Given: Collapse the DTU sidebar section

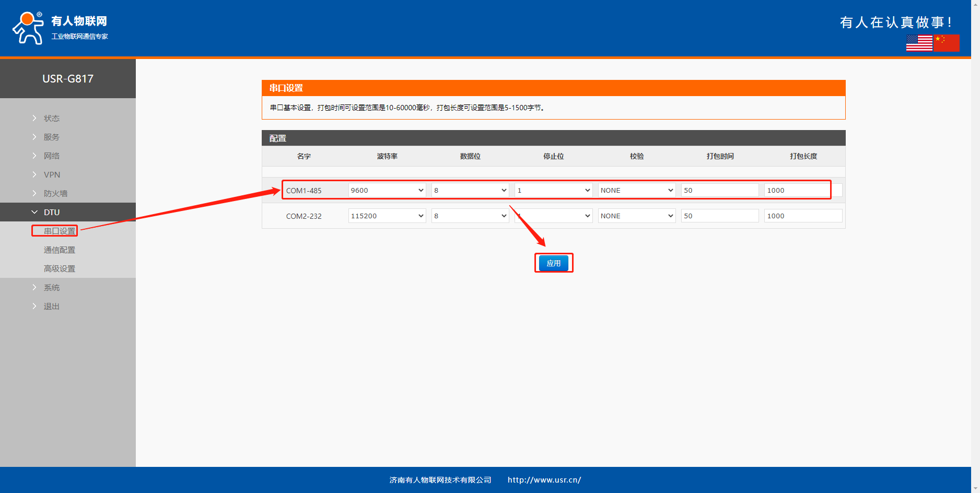Looking at the screenshot, I should (x=51, y=212).
